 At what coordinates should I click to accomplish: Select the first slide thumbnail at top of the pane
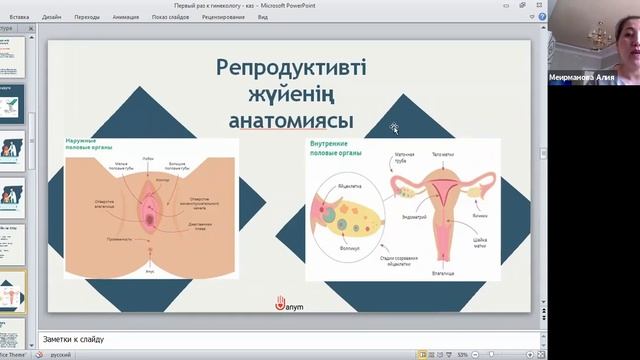(12, 57)
